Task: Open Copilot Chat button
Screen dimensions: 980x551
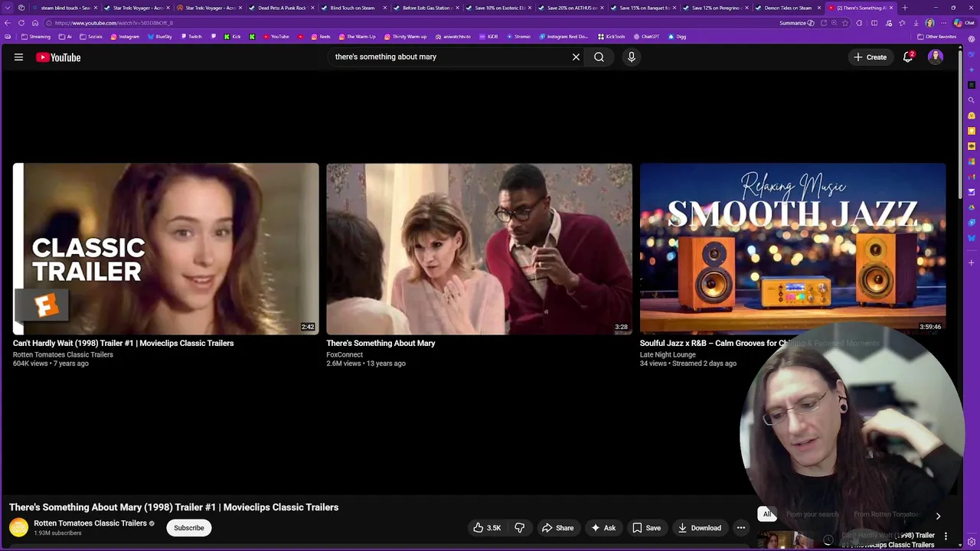Action: pyautogui.click(x=964, y=23)
